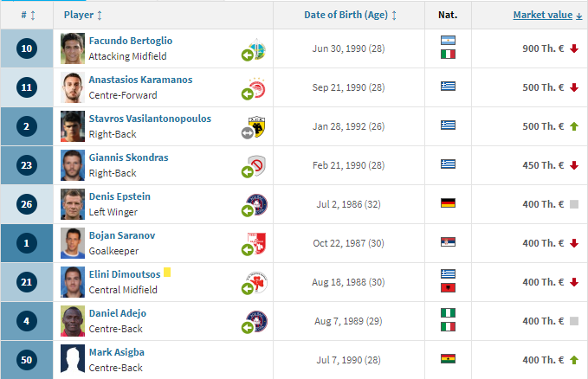
Task: Sort table by Player column header
Action: pos(83,15)
